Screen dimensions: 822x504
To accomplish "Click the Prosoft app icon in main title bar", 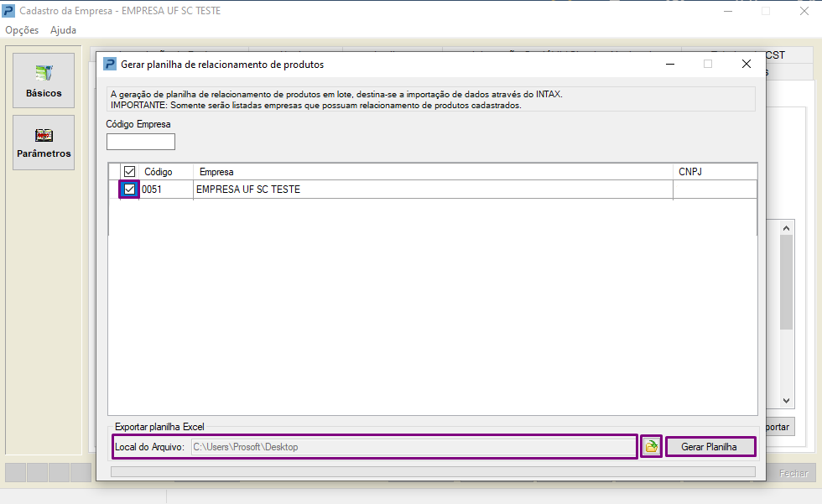I will click(8, 10).
